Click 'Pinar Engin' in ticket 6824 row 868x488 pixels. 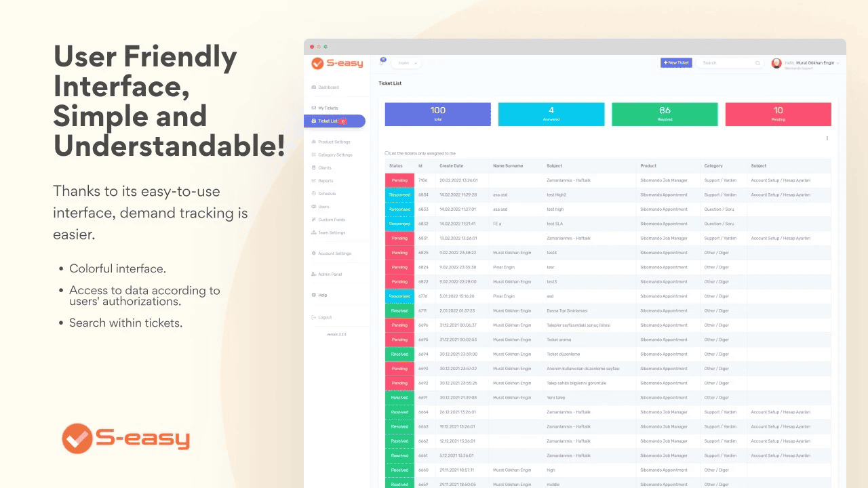(x=504, y=267)
